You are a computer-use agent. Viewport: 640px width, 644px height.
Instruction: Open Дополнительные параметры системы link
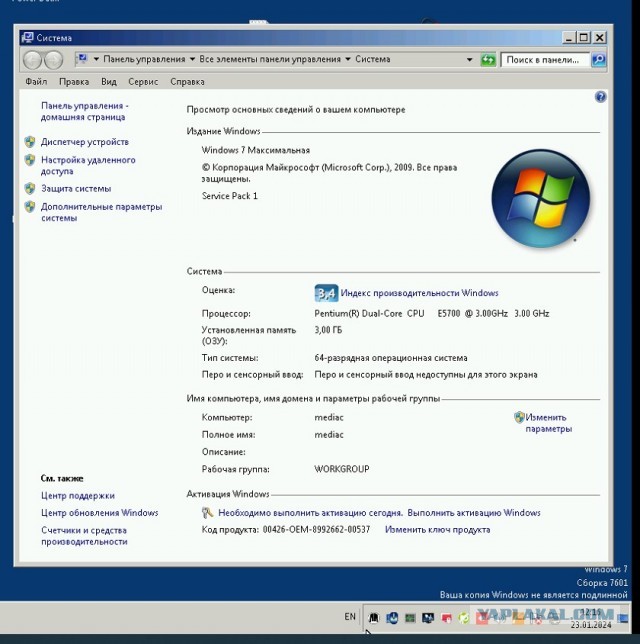pos(101,212)
